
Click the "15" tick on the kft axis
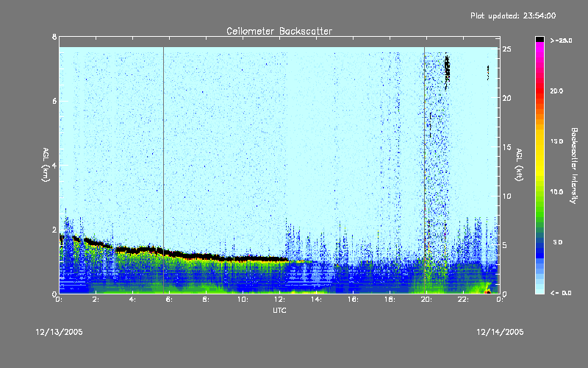506,147
